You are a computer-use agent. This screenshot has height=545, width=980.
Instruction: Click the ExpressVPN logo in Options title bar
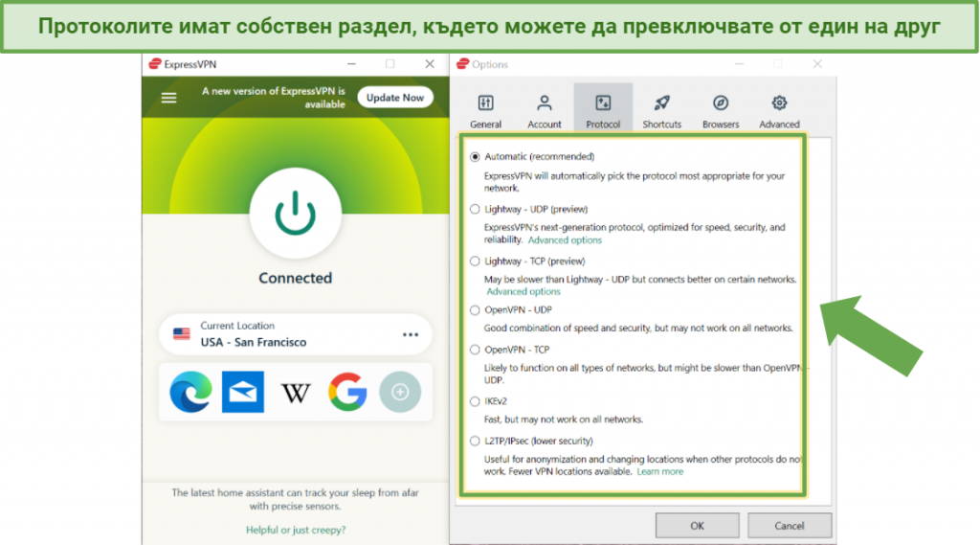(462, 64)
